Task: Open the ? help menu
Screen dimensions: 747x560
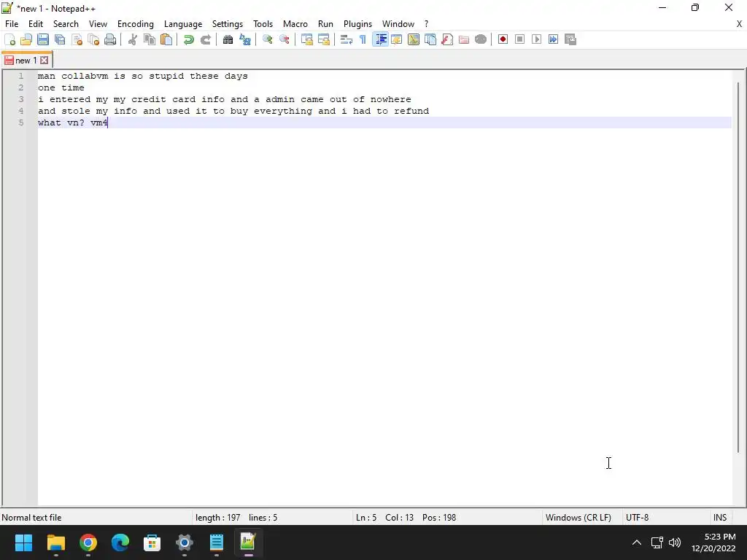Action: coord(426,24)
